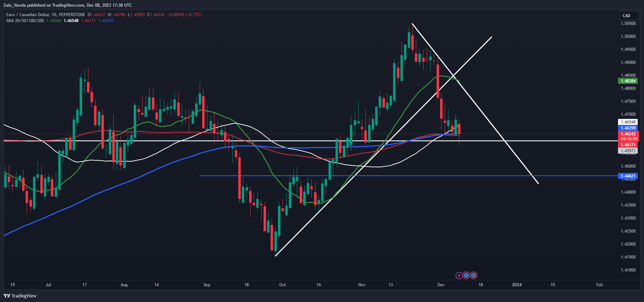The width and height of the screenshot is (644, 302).
Task: Click the grey 1.45973 price tag on the axis
Action: pyautogui.click(x=628, y=151)
